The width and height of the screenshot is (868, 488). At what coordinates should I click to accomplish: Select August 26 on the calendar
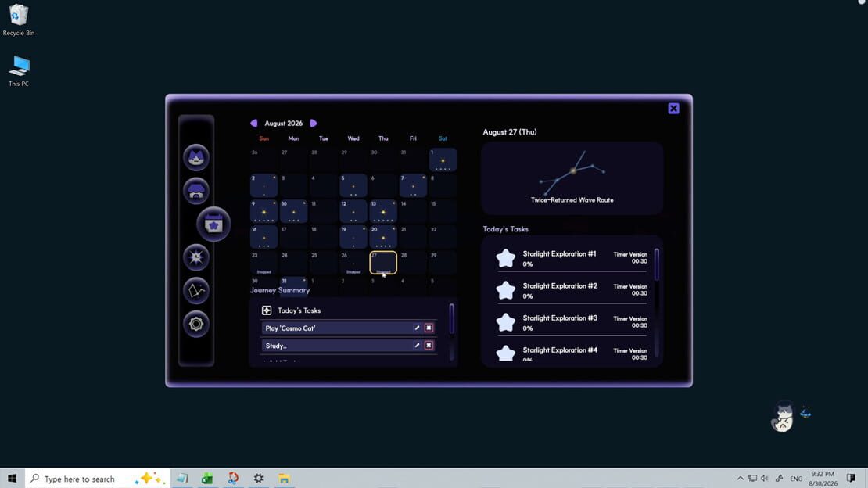[x=353, y=263]
